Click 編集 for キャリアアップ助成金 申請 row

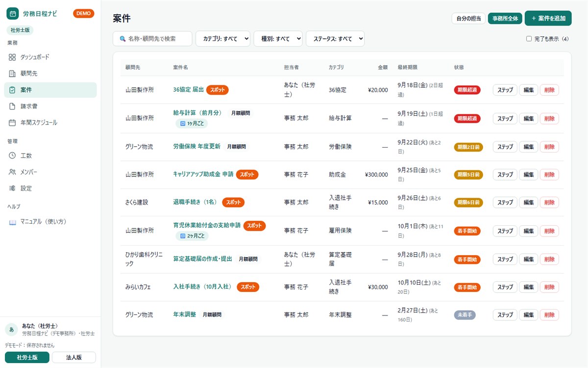528,175
